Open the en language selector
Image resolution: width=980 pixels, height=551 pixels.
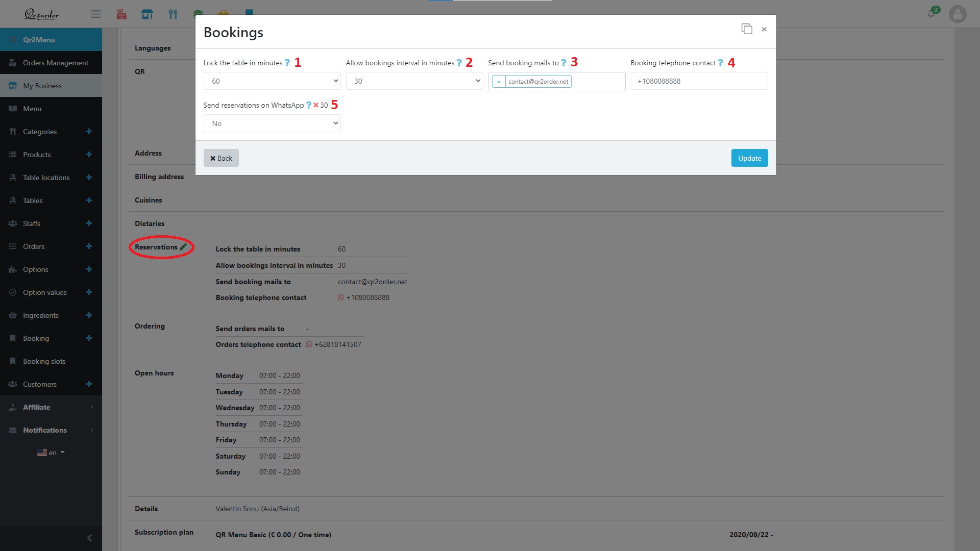coord(51,452)
